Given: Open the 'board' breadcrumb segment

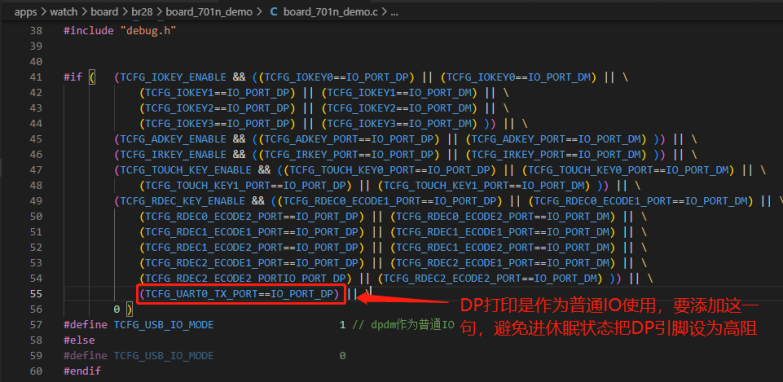Looking at the screenshot, I should [104, 12].
